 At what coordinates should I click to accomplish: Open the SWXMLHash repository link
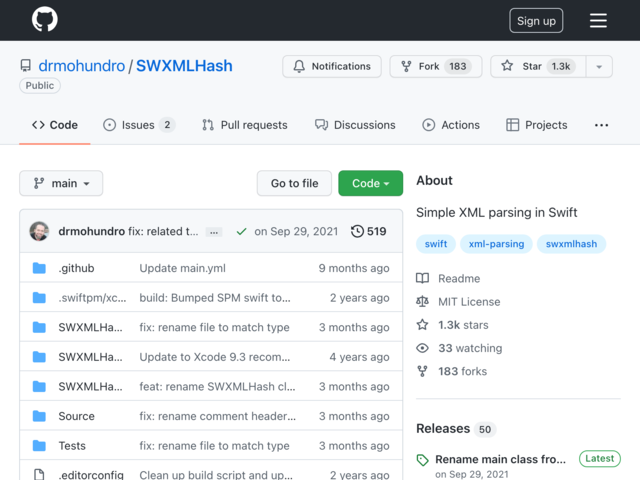(184, 66)
